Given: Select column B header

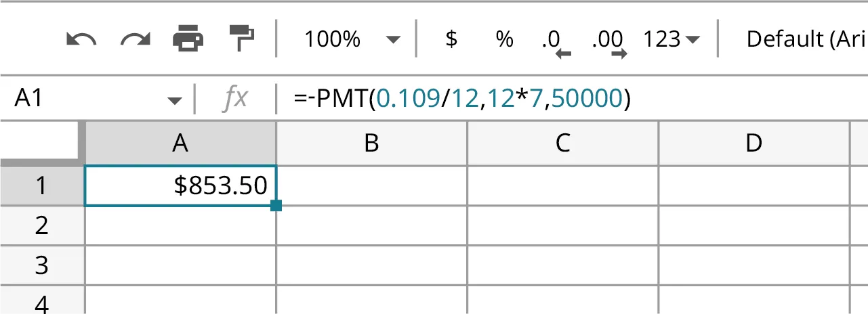Looking at the screenshot, I should pos(371,143).
